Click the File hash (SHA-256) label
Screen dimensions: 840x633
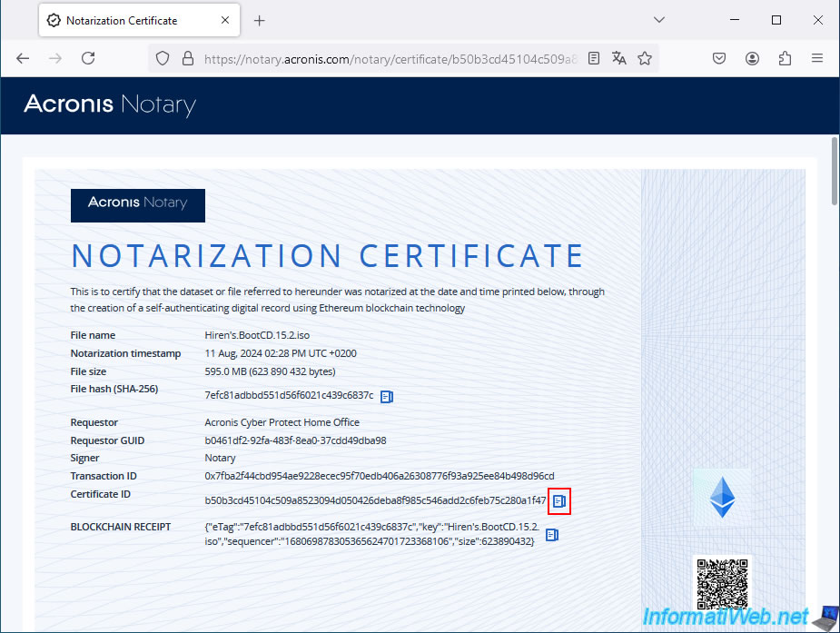pos(114,389)
